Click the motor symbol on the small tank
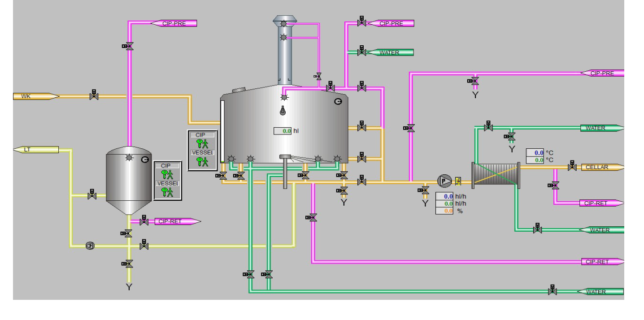The height and width of the screenshot is (320, 644). (145, 160)
